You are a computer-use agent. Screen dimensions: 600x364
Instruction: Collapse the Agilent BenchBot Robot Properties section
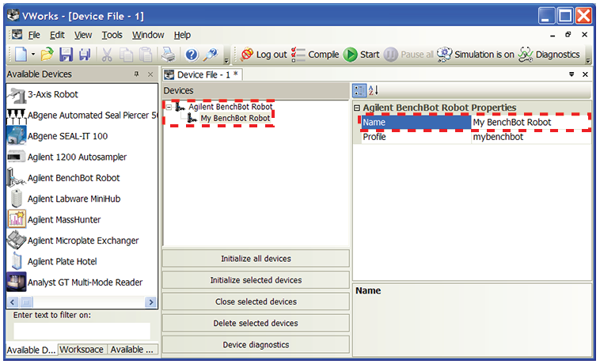pyautogui.click(x=357, y=108)
